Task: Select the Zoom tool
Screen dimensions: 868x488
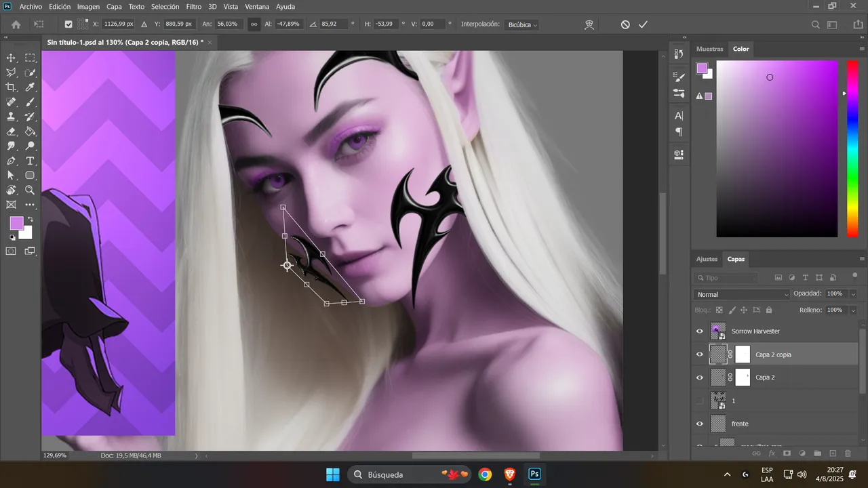Action: click(30, 190)
